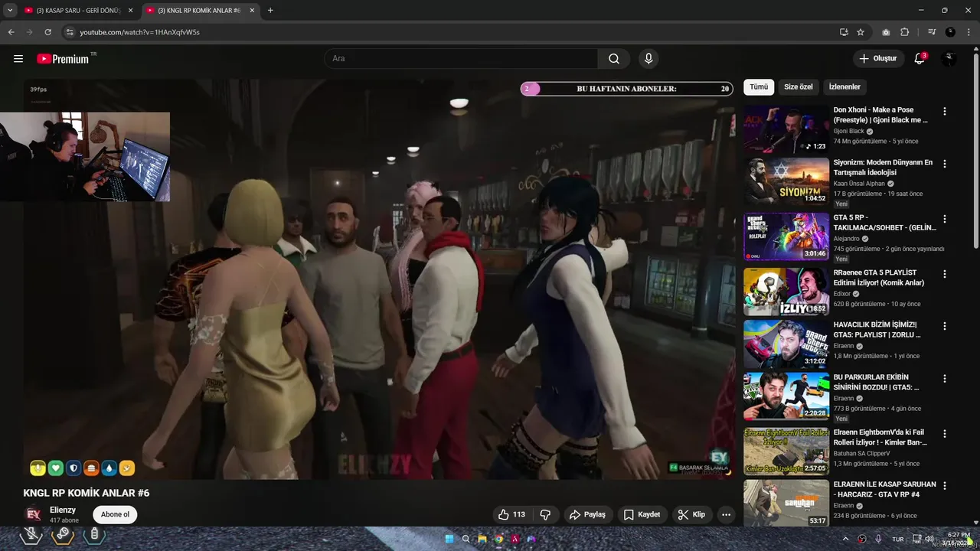Open a new browser tab

click(270, 11)
